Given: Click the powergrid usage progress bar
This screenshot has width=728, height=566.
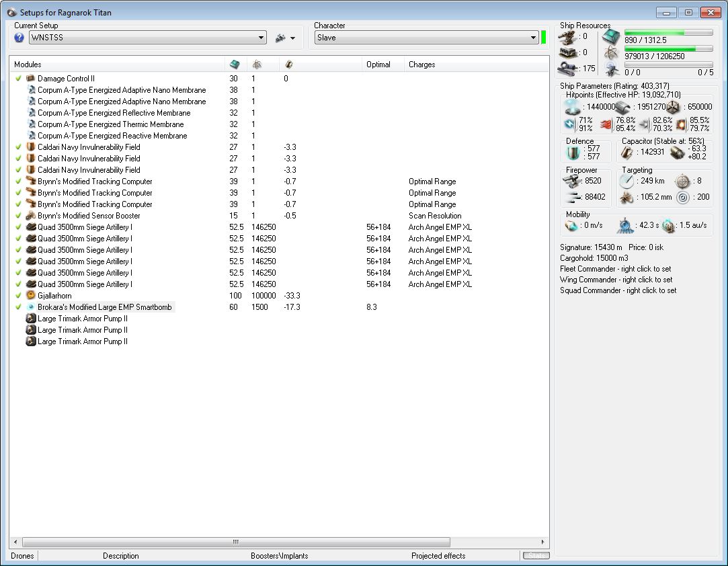Looking at the screenshot, I should (669, 49).
